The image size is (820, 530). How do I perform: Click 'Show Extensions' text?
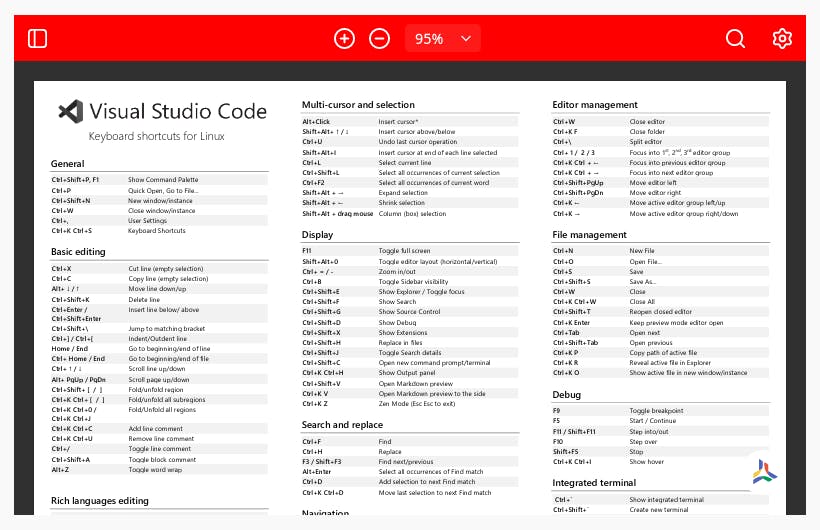pyautogui.click(x=403, y=333)
